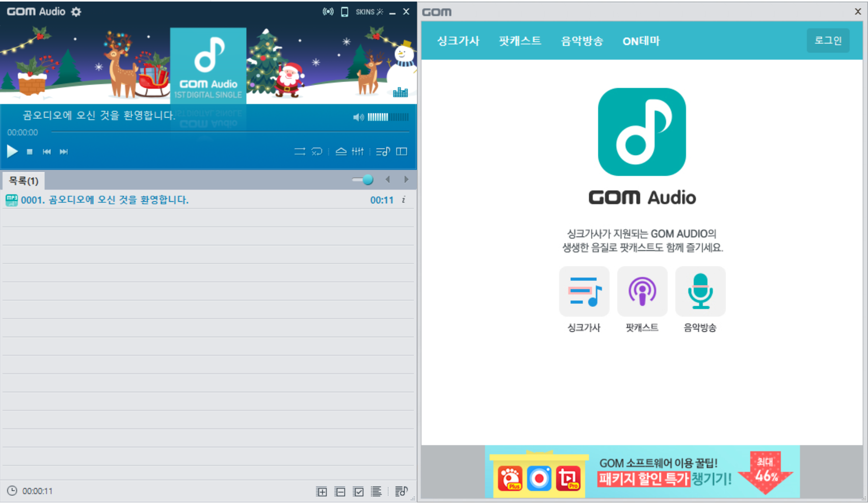Click the equalizer bars icon on banner
Screen dimensions: 868x503
[x=401, y=92]
